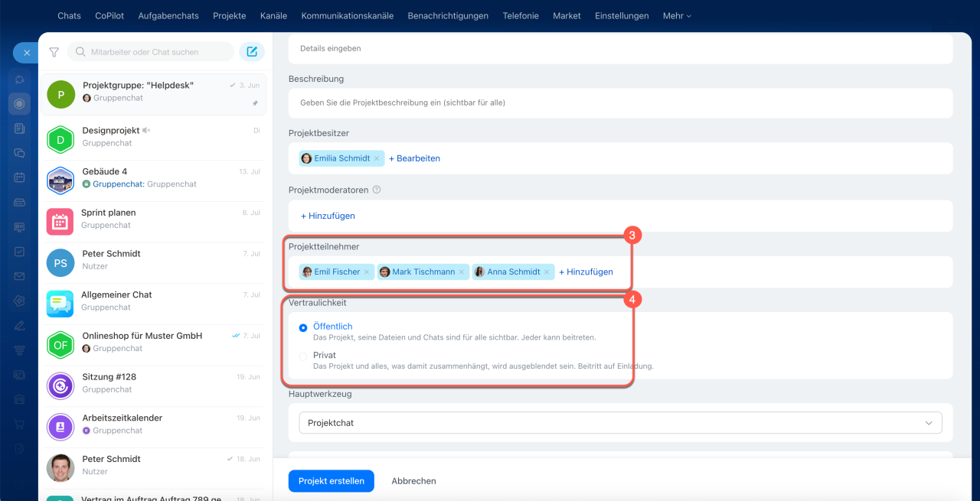980x501 pixels.
Task: Click the new chat compose icon
Action: pos(252,52)
